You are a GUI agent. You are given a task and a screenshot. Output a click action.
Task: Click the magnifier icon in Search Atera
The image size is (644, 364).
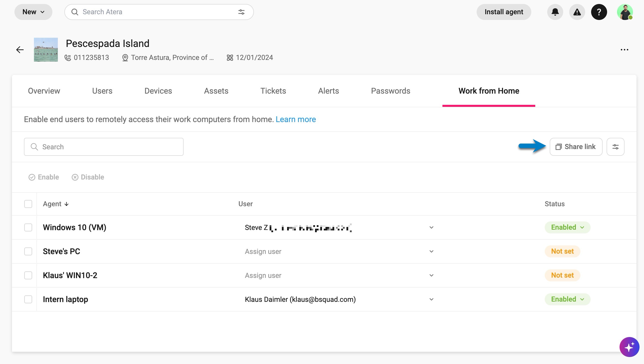75,12
